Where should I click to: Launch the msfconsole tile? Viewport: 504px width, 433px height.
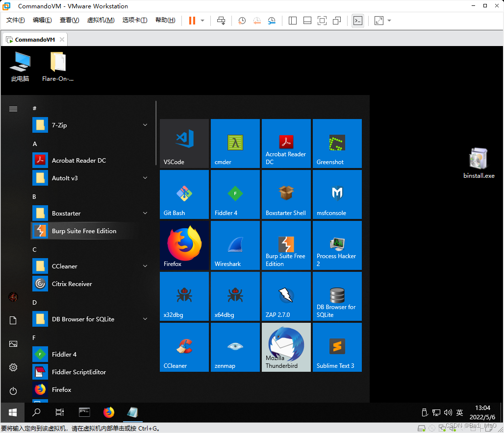(337, 194)
